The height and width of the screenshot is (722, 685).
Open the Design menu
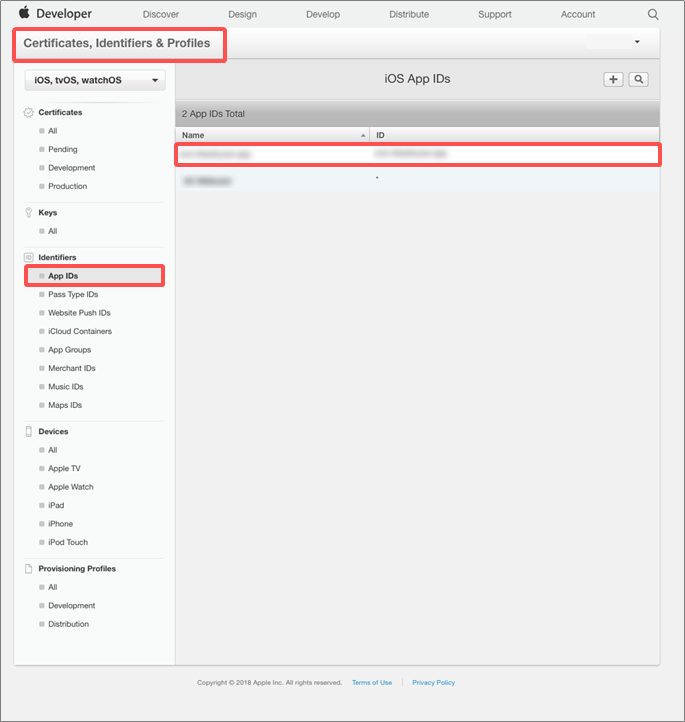[x=243, y=14]
